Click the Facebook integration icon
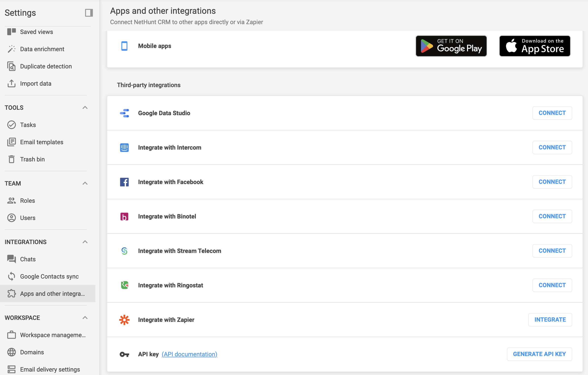This screenshot has width=588, height=375. click(124, 182)
